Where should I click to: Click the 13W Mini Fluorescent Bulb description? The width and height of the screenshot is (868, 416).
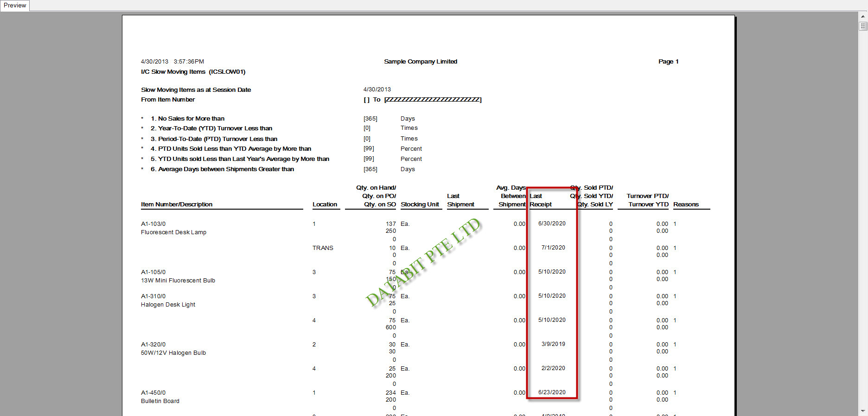(178, 281)
